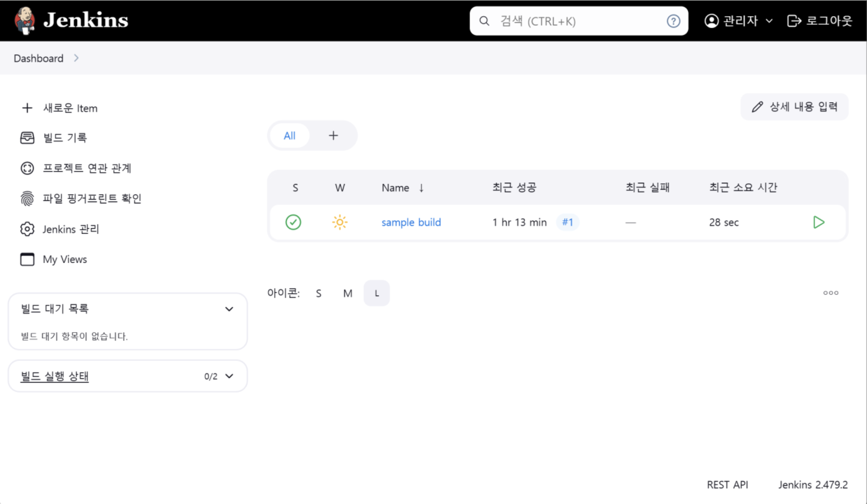Schedule a build with green play icon
Image resolution: width=867 pixels, height=504 pixels.
pos(819,222)
